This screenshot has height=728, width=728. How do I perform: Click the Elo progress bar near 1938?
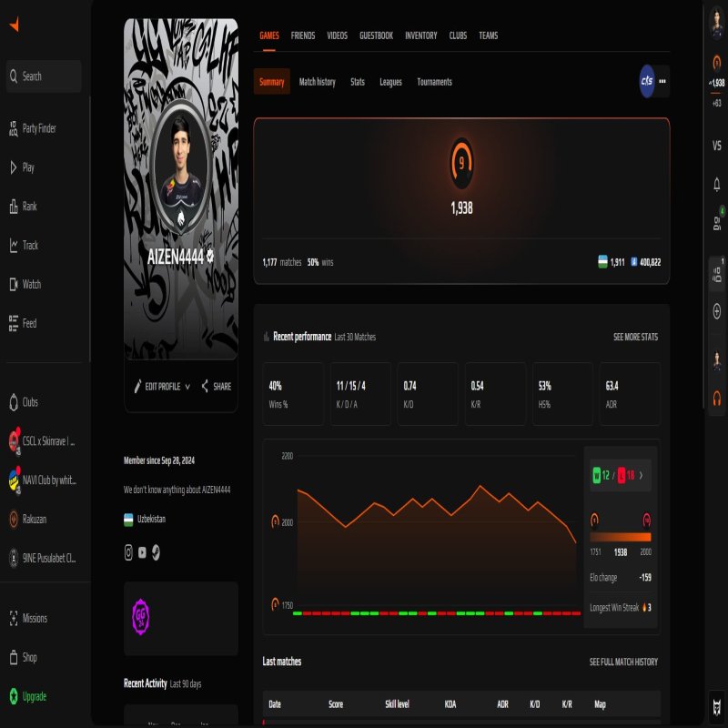pyautogui.click(x=620, y=534)
